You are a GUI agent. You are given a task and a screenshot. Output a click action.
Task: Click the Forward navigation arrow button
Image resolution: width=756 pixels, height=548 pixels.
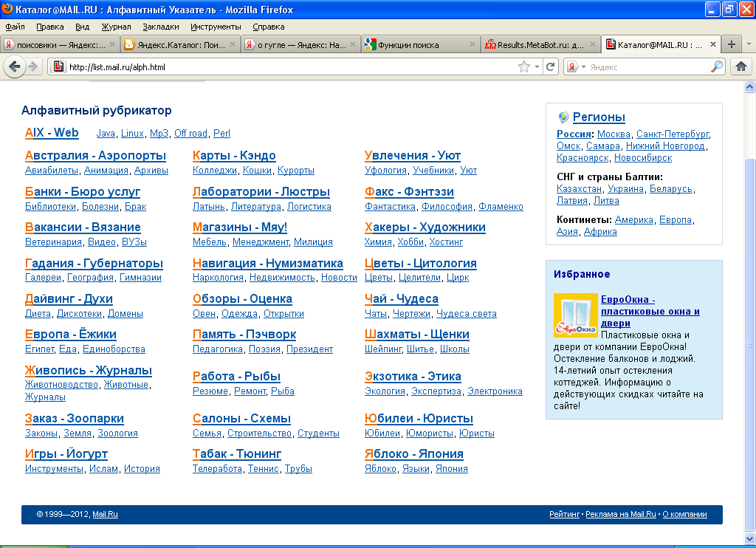point(32,66)
